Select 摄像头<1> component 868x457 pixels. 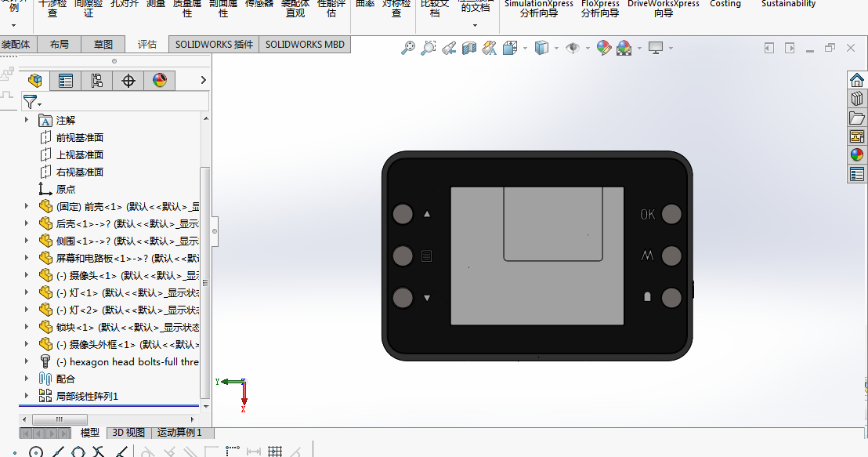pos(119,275)
